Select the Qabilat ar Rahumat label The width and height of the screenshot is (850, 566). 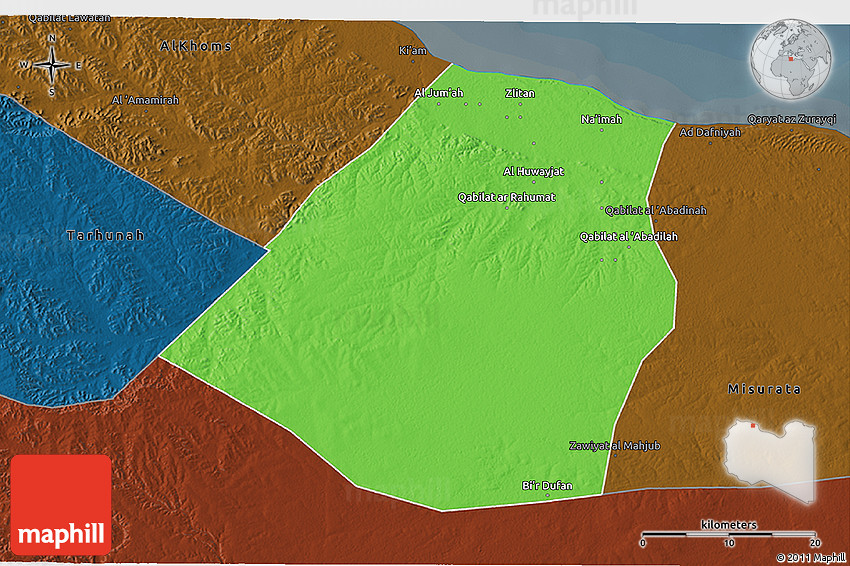tap(506, 197)
